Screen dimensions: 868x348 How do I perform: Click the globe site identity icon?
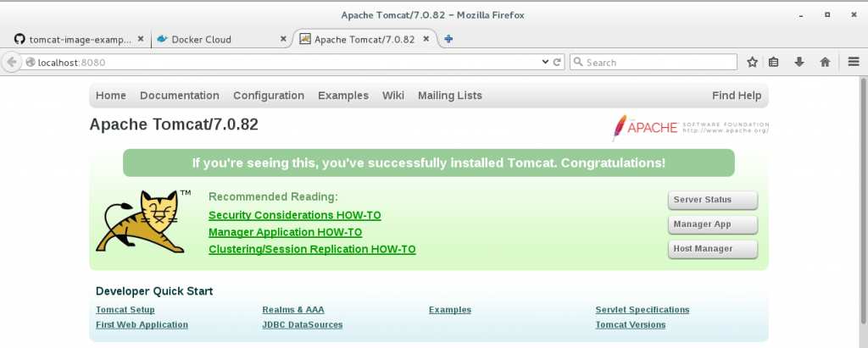coord(31,63)
